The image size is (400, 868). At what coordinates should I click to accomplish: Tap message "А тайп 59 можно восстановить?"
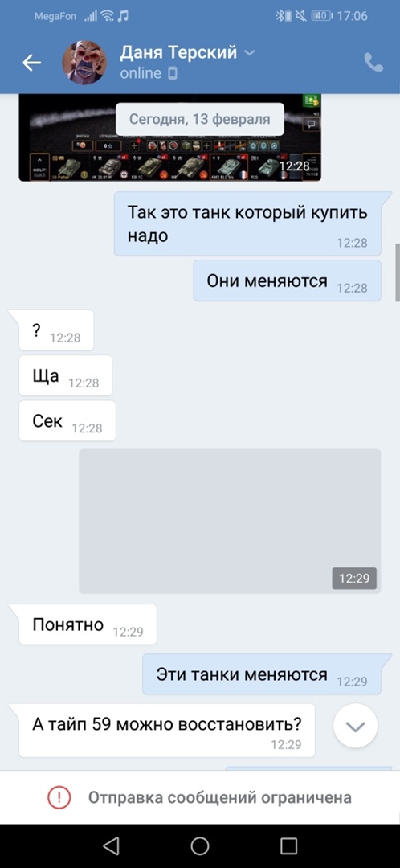point(166,730)
